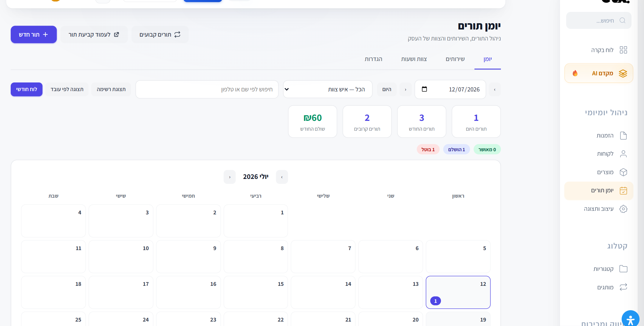644x326 pixels.
Task: Click the folder icon next to קטגוריות
Action: tap(623, 269)
